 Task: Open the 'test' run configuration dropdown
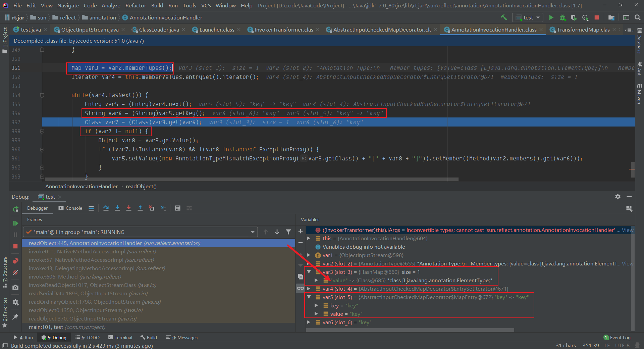pyautogui.click(x=528, y=17)
